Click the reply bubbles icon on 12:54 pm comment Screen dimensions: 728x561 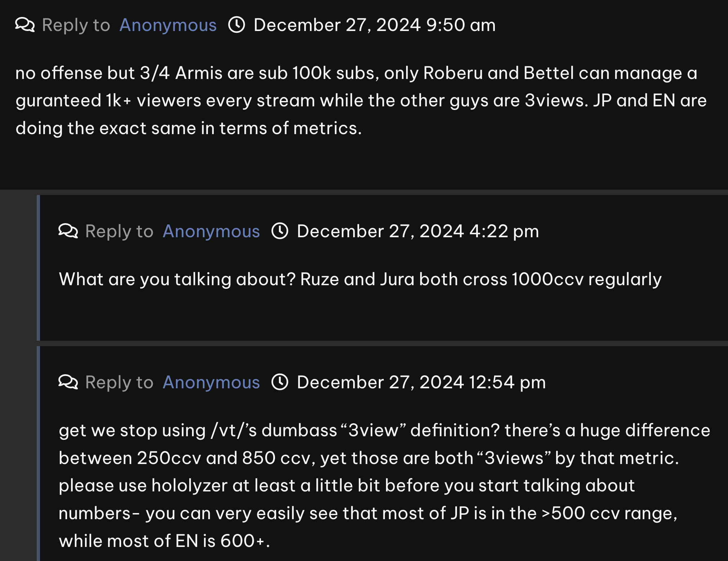click(68, 382)
